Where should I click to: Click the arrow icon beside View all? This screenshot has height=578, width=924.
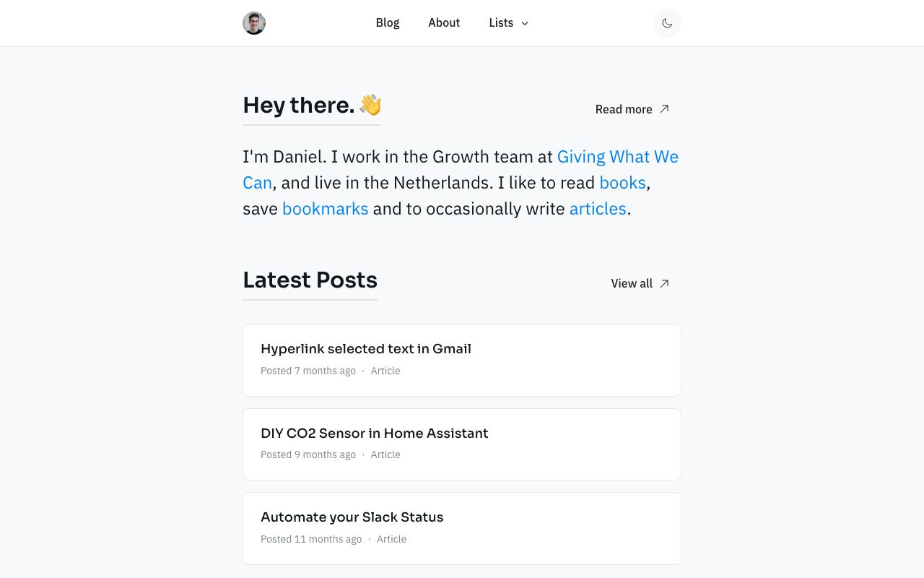665,283
